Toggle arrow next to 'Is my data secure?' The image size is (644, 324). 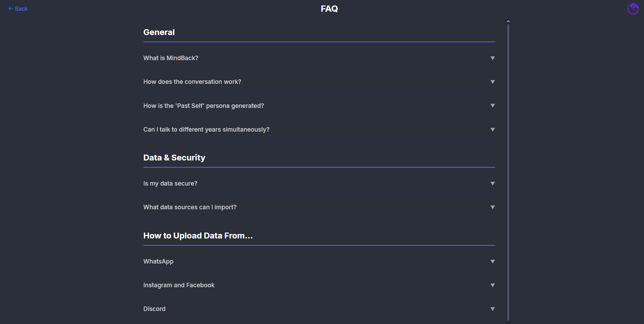tap(493, 183)
